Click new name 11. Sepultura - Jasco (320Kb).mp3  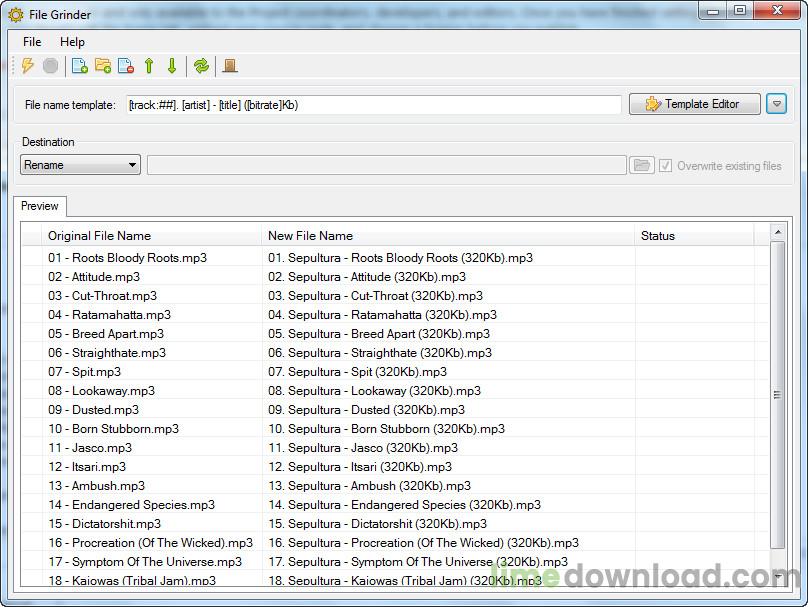pyautogui.click(x=363, y=448)
